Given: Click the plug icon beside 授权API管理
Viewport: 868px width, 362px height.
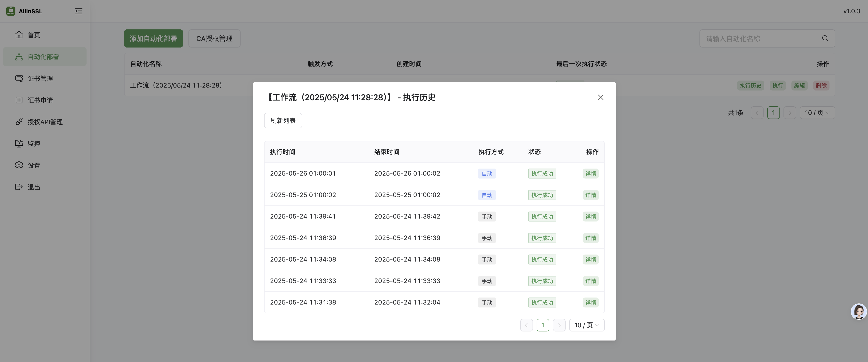Looking at the screenshot, I should coord(19,122).
